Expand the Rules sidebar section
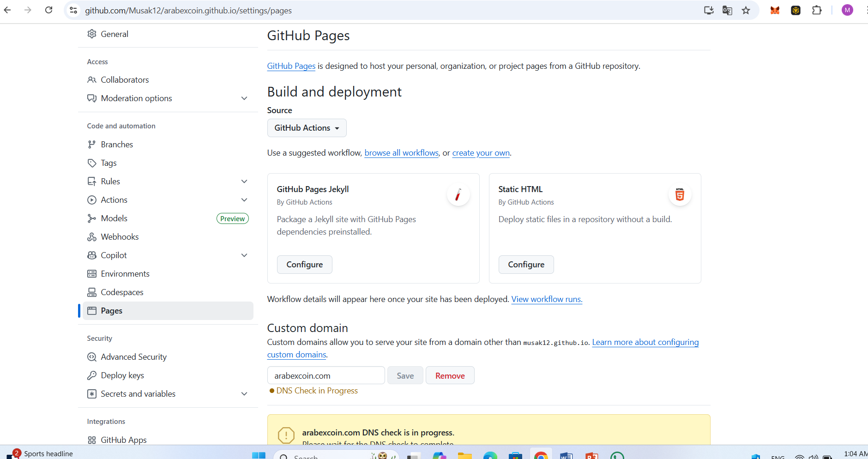The height and width of the screenshot is (459, 868). 244,181
